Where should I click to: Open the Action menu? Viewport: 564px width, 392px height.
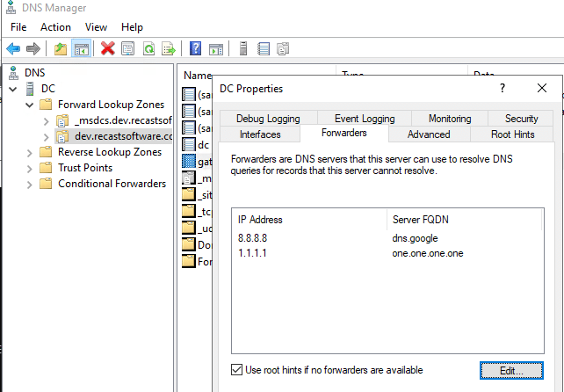(55, 27)
